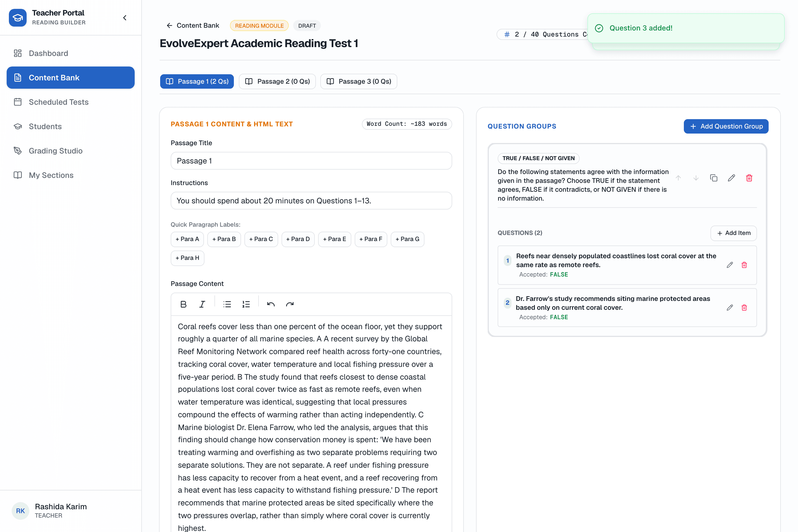This screenshot has height=532, width=798.
Task: Click the Passage Title input field
Action: coord(311,161)
